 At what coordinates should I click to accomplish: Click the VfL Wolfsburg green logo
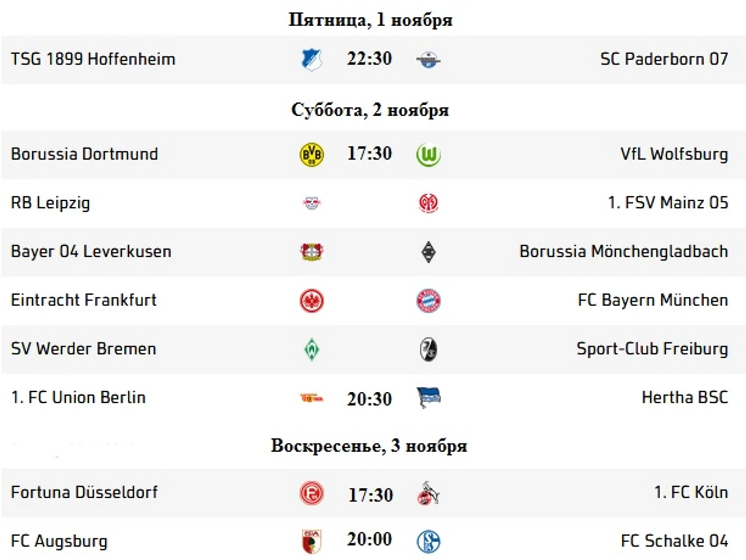(x=428, y=154)
